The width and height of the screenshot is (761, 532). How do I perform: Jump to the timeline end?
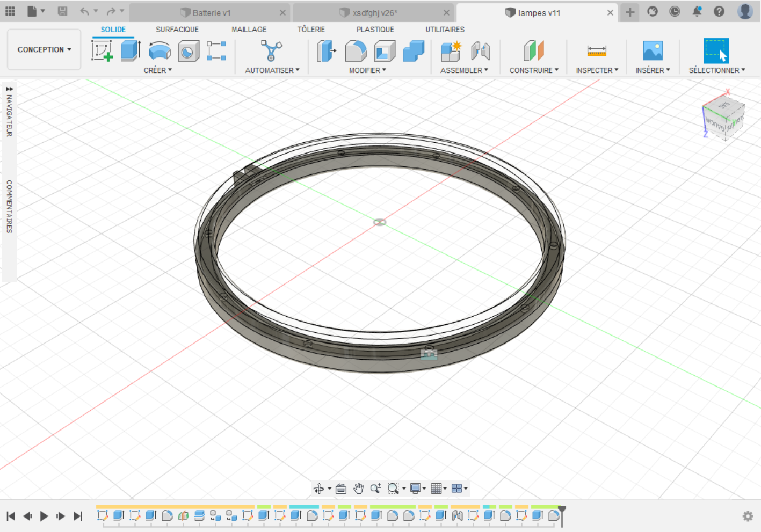click(78, 516)
